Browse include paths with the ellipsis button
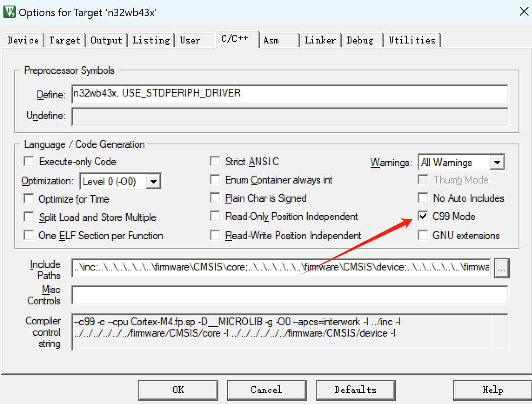The width and height of the screenshot is (532, 404). click(x=502, y=268)
